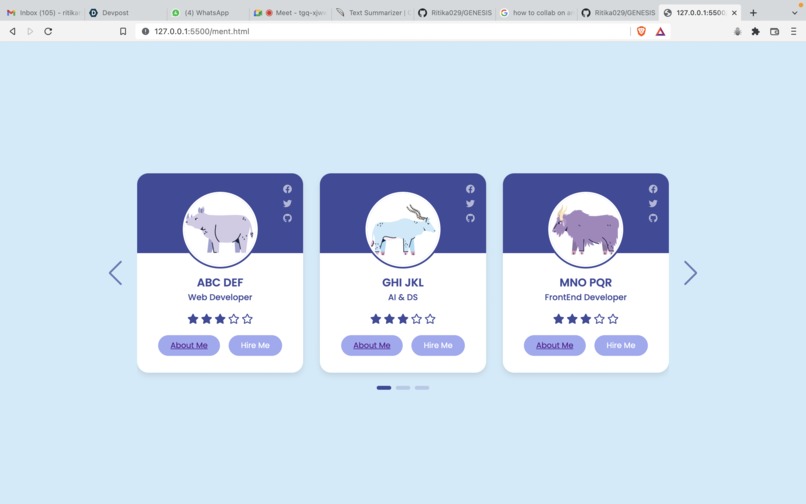The width and height of the screenshot is (806, 504).
Task: Click Hire Me on ABC DEF card
Action: pyautogui.click(x=255, y=346)
